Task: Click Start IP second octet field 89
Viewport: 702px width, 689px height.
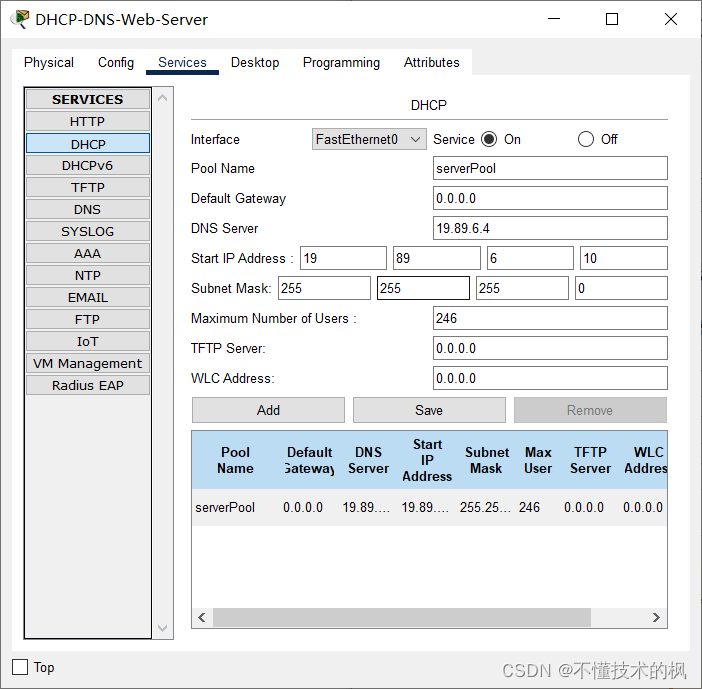Action: point(437,258)
